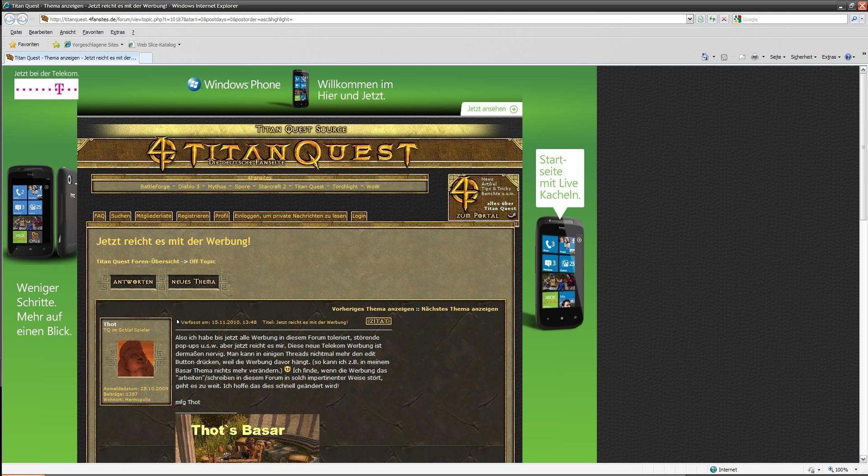Click the Antworten reply button
Image resolution: width=868 pixels, height=476 pixels.
pyautogui.click(x=133, y=282)
